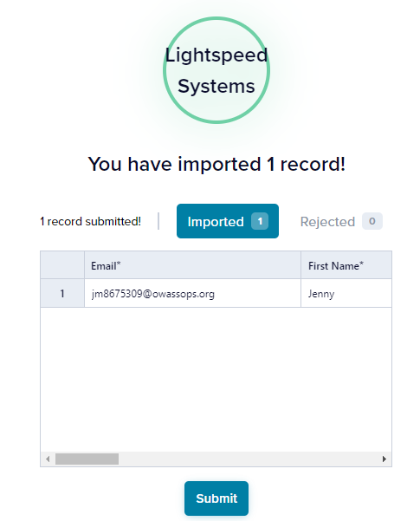Click the Imported count badge showing 1
This screenshot has width=420, height=521.
260,221
